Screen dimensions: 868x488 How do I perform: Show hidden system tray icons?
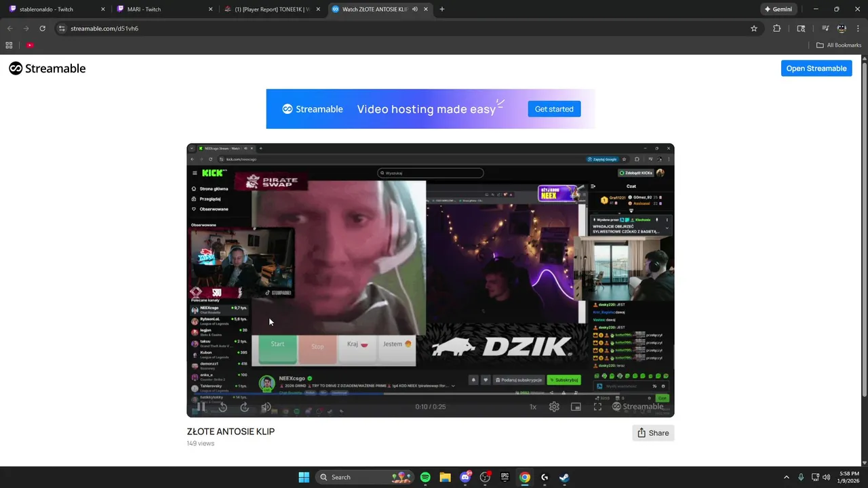[787, 477]
